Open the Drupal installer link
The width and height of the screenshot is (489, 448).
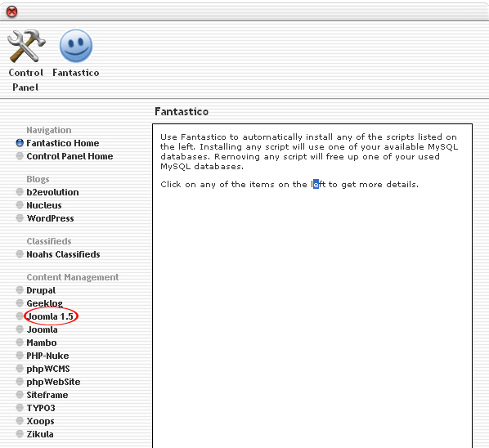[x=41, y=290]
